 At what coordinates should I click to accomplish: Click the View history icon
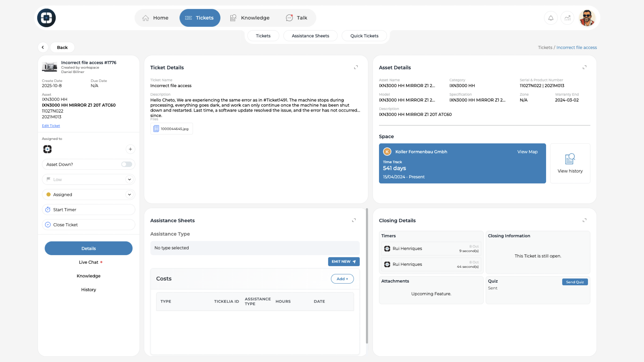pos(570,159)
